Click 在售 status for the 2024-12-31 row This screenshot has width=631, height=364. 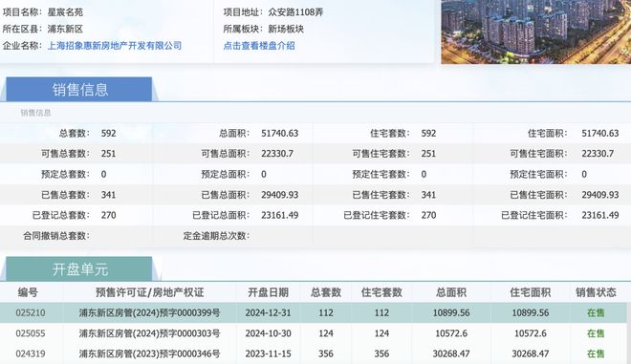point(596,312)
